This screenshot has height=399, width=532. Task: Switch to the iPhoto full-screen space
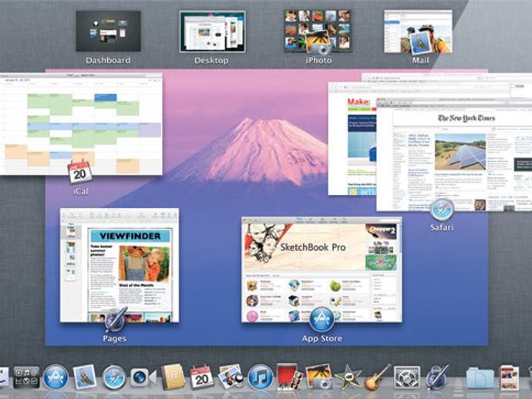(318, 31)
